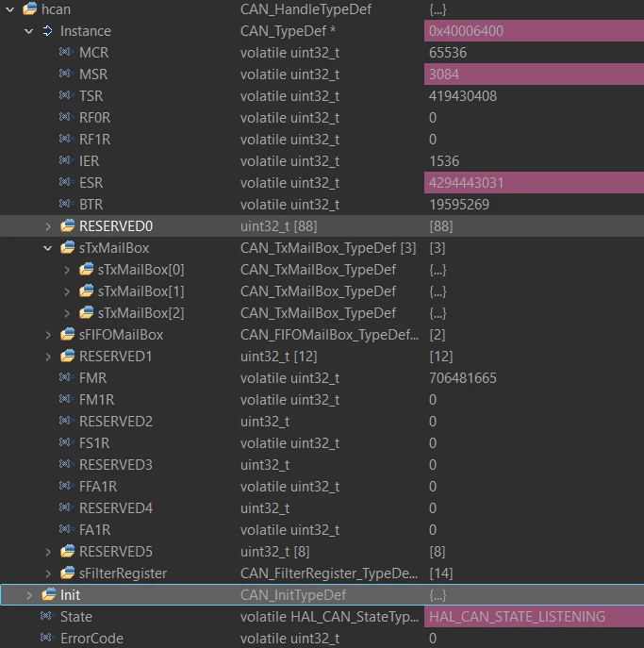Select the highlighted MSR value 3084
This screenshot has width=644, height=648.
point(534,75)
